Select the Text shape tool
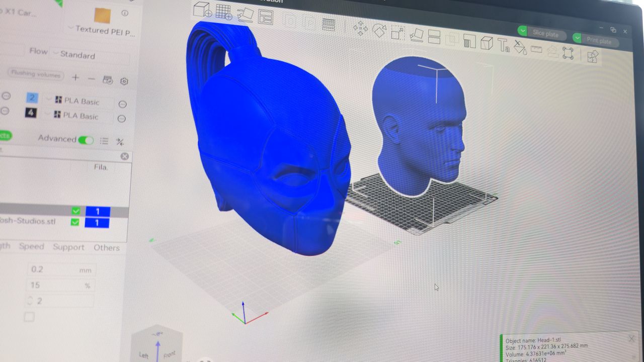 tap(503, 45)
